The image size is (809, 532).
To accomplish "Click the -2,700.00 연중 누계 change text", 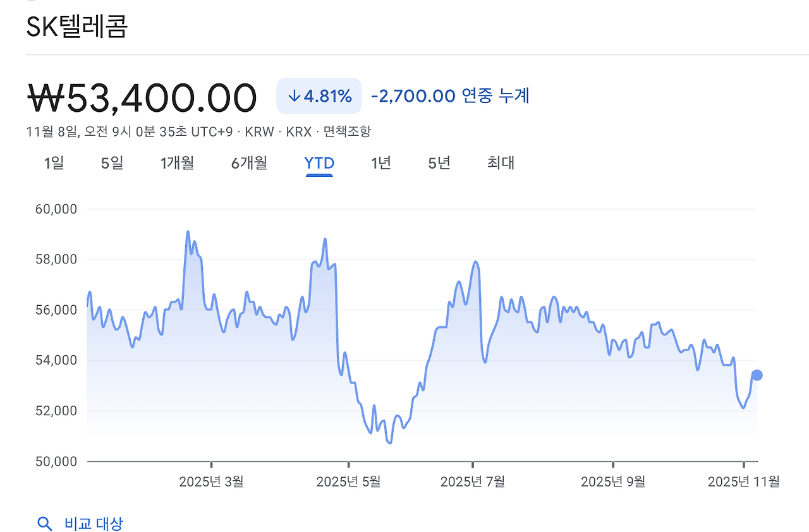I will (x=450, y=95).
